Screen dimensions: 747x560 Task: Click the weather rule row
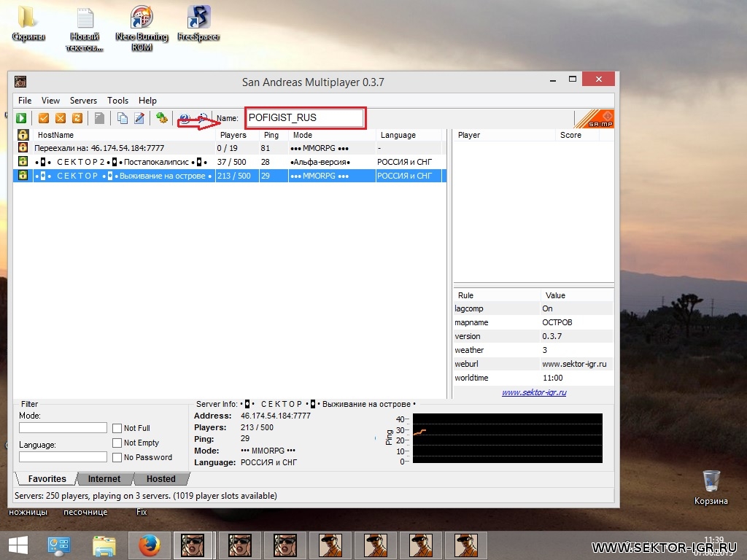click(533, 350)
